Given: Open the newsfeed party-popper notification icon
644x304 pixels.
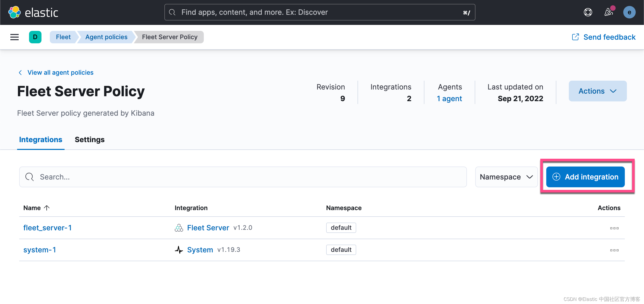Looking at the screenshot, I should click(609, 12).
